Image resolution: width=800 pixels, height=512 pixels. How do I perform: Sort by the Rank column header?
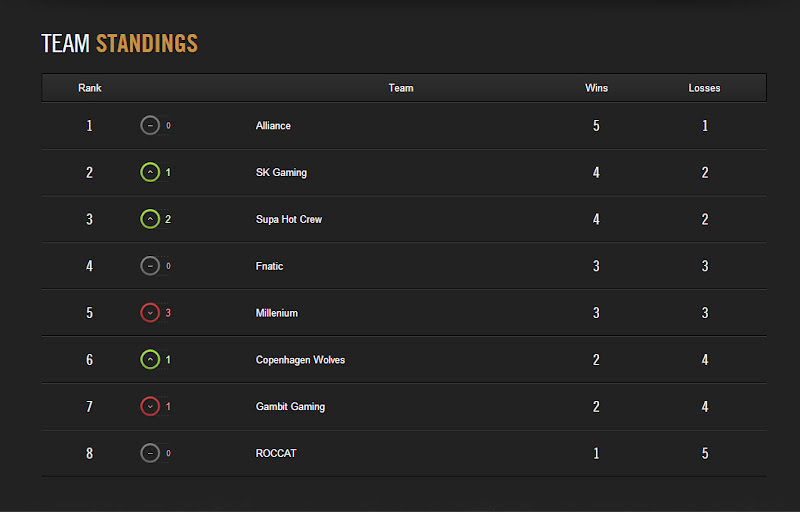(90, 88)
